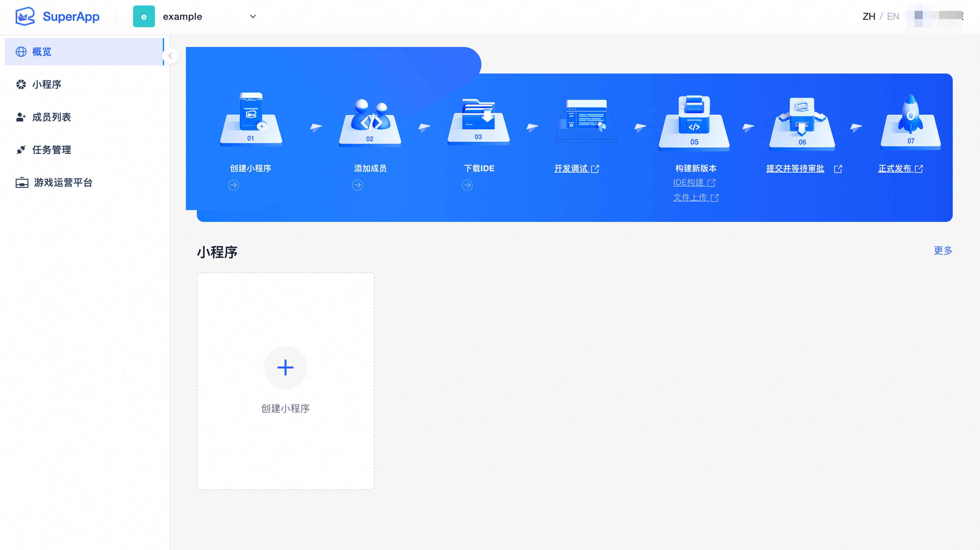Click the external-link icon beside 文件上传

tap(714, 198)
